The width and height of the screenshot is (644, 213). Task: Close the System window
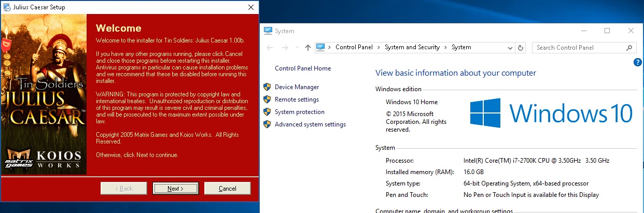point(631,31)
